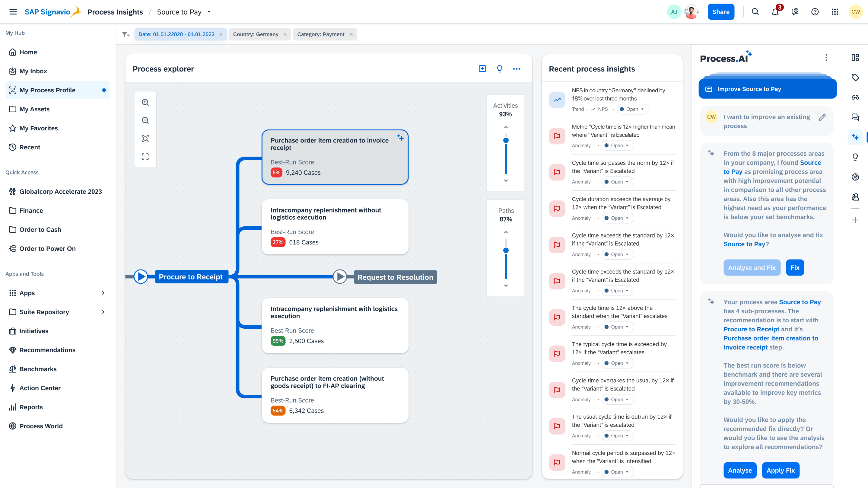Click the plus icon in right rail

pos(855,220)
